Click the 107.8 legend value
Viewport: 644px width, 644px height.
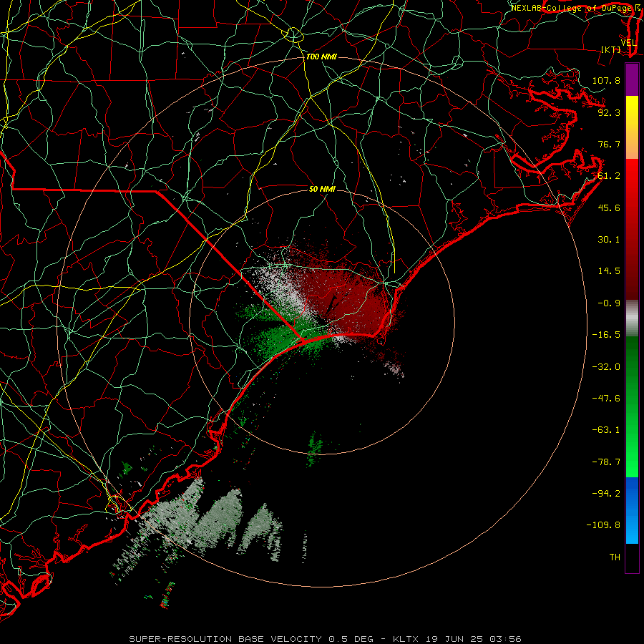[x=606, y=80]
